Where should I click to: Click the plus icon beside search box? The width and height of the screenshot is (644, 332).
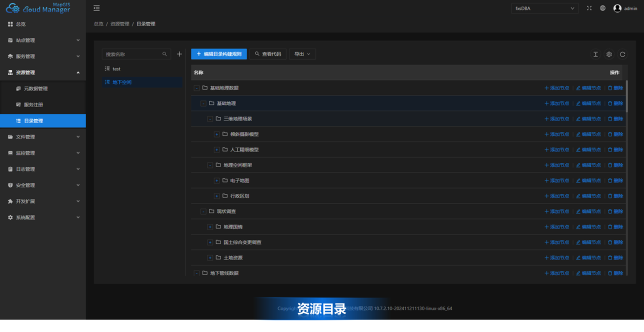(x=179, y=54)
